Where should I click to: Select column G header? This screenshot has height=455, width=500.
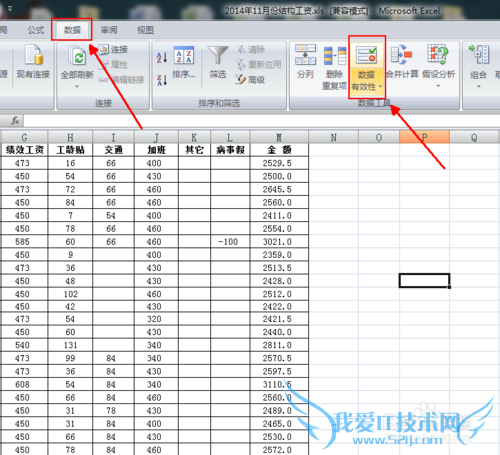point(24,137)
